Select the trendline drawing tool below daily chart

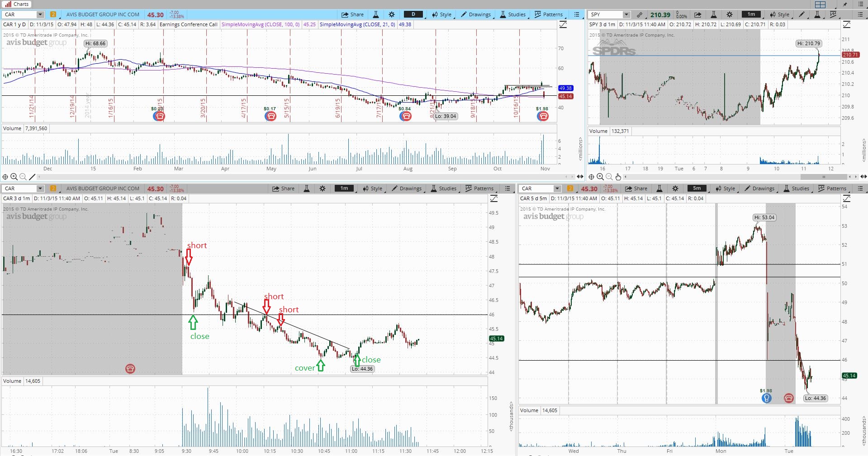pyautogui.click(x=32, y=177)
